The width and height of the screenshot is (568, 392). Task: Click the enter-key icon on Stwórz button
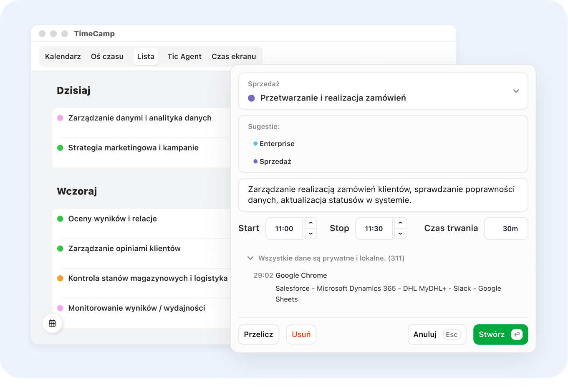coord(517,334)
